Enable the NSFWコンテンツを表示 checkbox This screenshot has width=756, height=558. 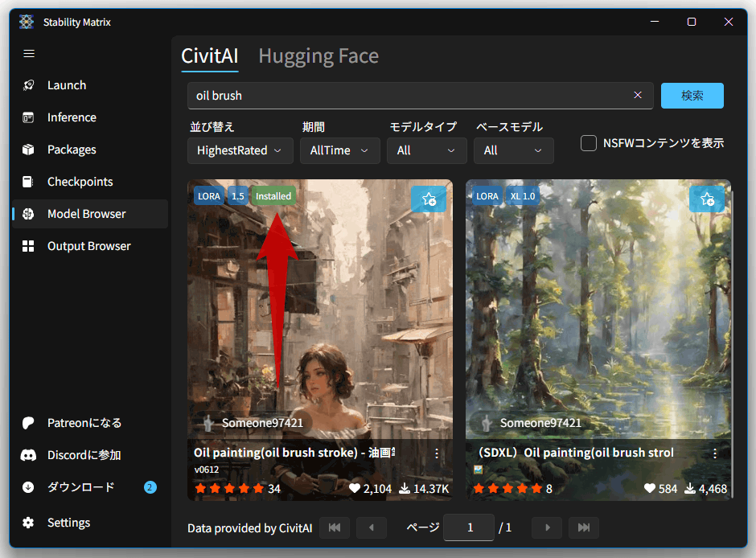pos(589,143)
